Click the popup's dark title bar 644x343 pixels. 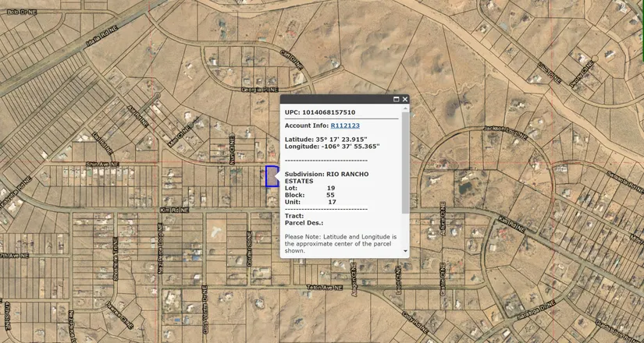coord(336,100)
